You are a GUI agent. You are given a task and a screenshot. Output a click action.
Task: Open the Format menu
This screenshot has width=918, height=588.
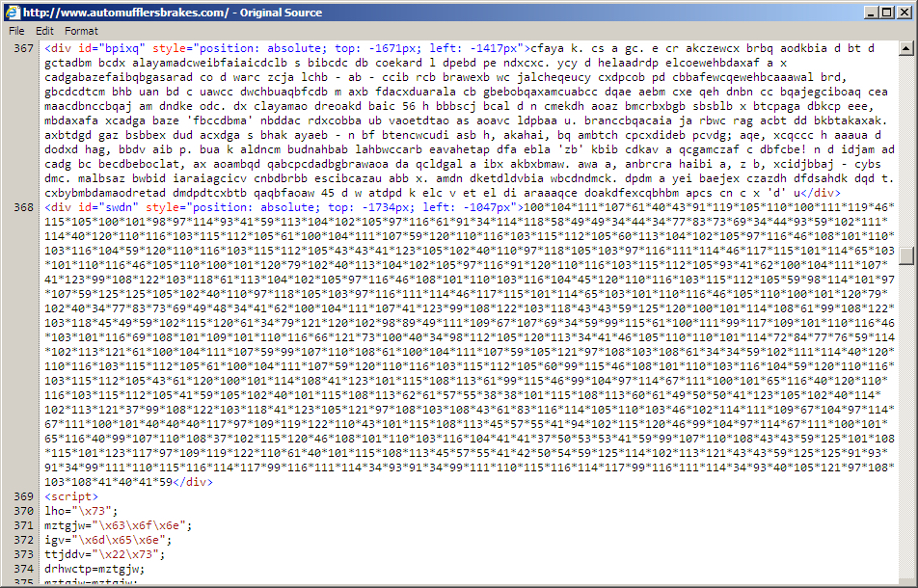point(81,31)
